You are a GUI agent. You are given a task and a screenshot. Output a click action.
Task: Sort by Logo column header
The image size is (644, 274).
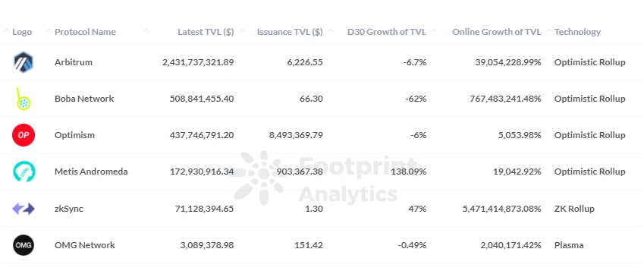point(22,32)
